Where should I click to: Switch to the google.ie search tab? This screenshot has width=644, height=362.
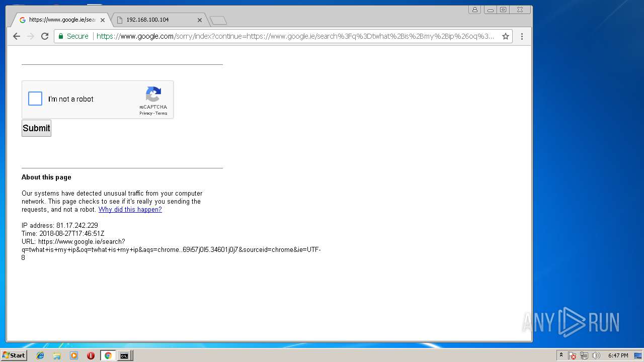pyautogui.click(x=61, y=20)
